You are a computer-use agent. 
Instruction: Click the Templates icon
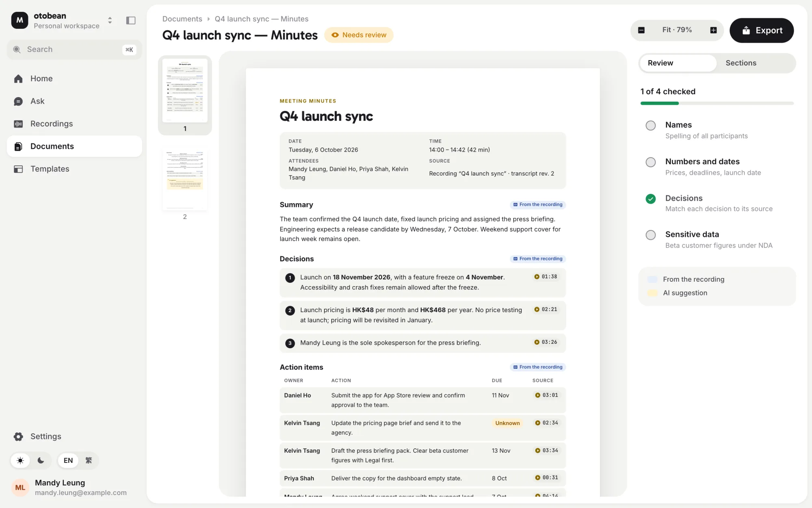(18, 169)
